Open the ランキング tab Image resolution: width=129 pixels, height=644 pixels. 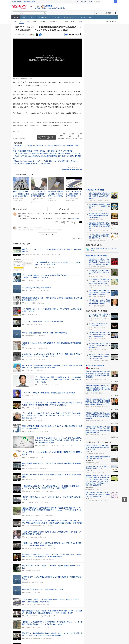coord(81,17)
